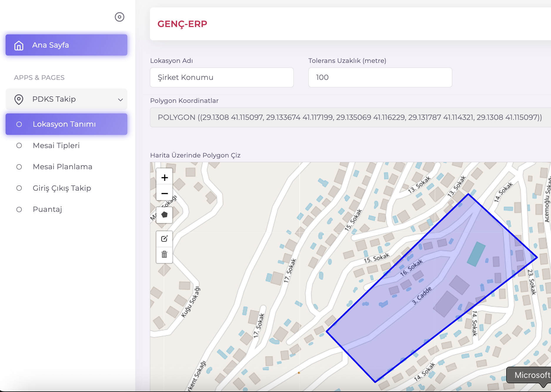Image resolution: width=551 pixels, height=392 pixels.
Task: Click the PDKS Takip location pin icon
Action: point(19,99)
